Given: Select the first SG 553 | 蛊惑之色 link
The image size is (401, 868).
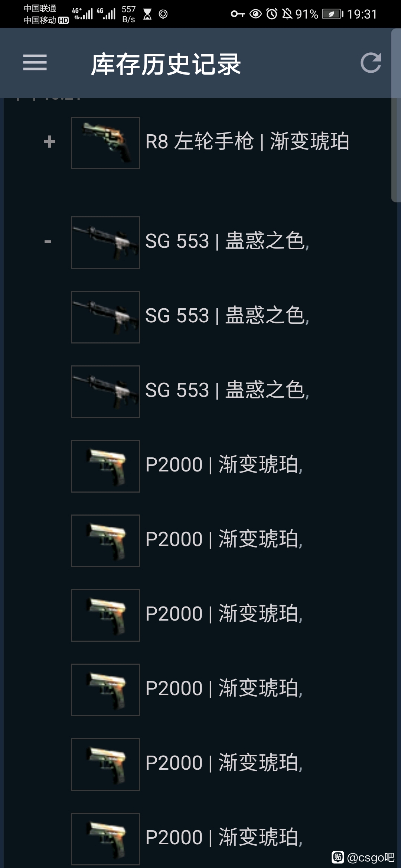Looking at the screenshot, I should tap(227, 241).
